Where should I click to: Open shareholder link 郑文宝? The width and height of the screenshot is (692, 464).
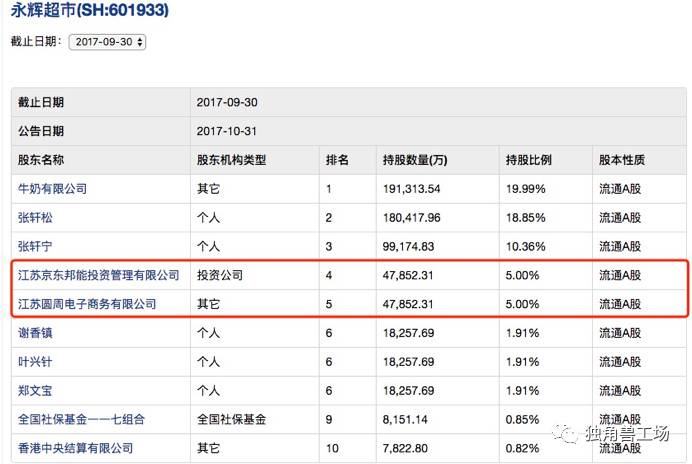tap(35, 391)
